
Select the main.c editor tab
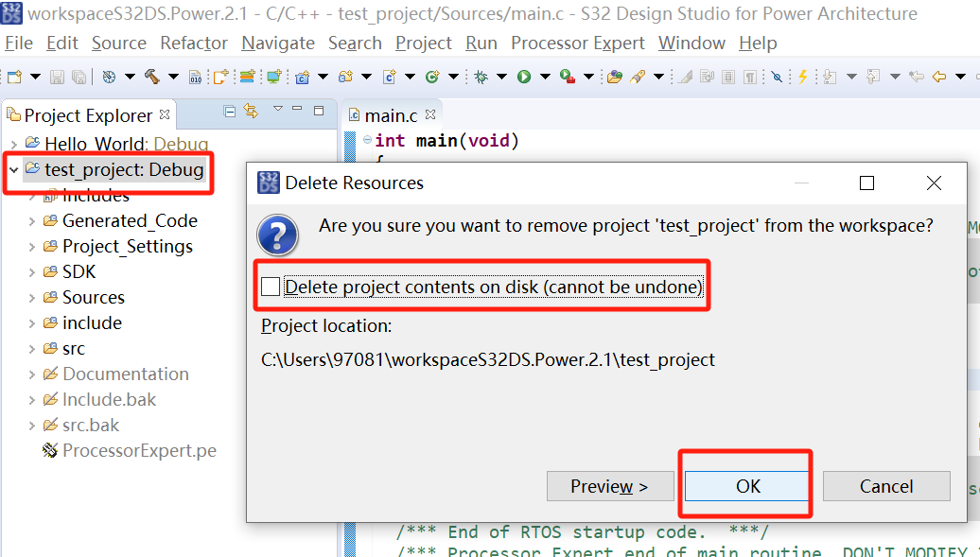coord(391,115)
